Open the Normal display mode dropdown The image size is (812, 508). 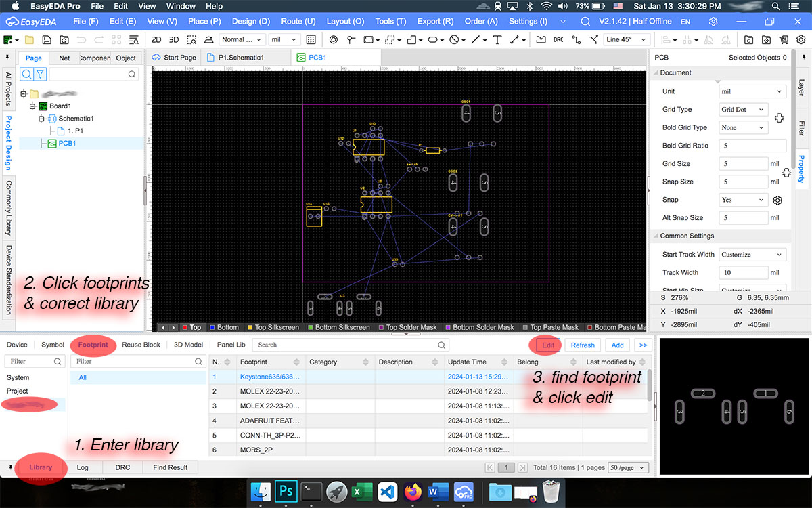click(241, 39)
